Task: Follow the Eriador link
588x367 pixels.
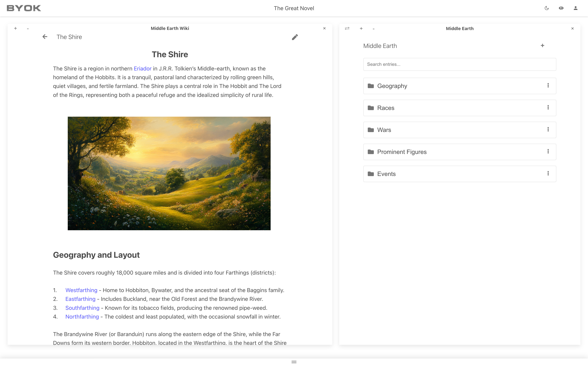Action: click(143, 69)
